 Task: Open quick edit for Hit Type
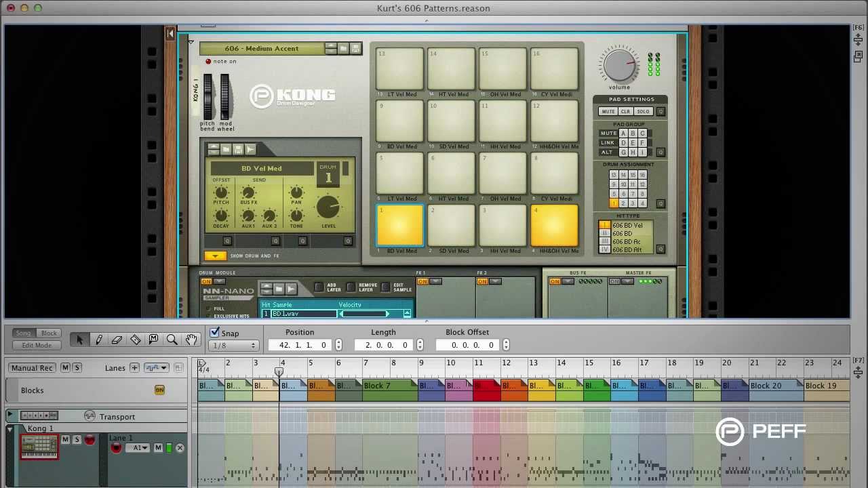(x=660, y=249)
